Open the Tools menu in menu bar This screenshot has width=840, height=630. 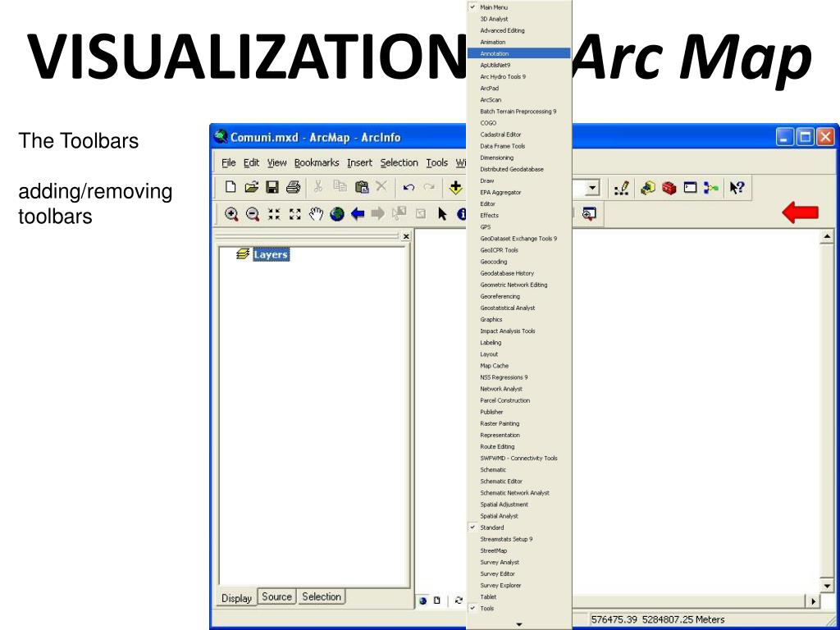click(x=436, y=163)
